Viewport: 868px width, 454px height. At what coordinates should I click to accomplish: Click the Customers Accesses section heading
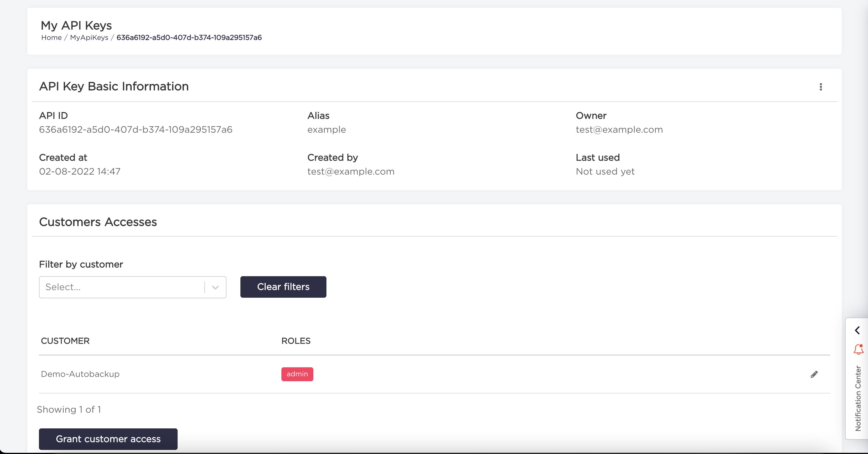[x=98, y=222]
